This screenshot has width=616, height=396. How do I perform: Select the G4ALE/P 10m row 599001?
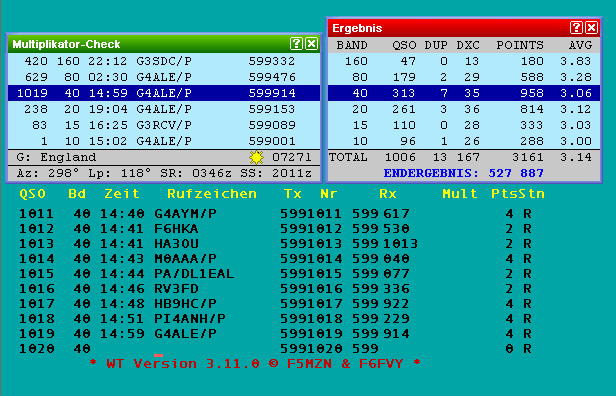(x=164, y=141)
